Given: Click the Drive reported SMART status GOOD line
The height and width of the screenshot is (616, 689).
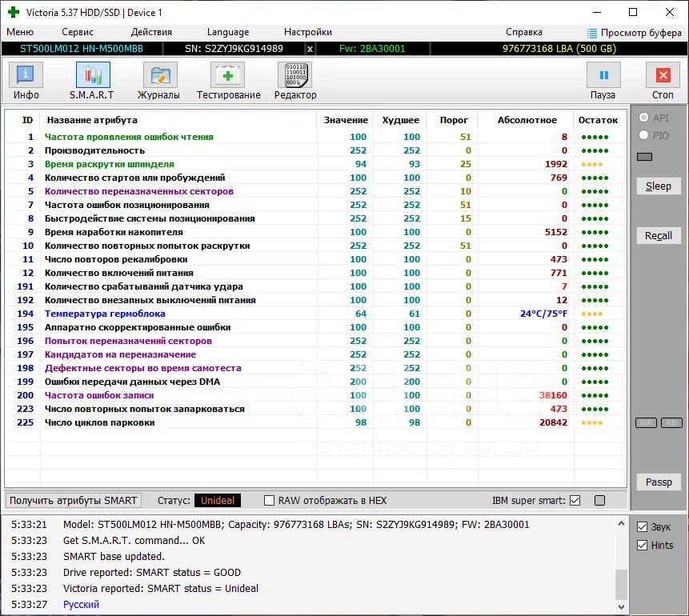Looking at the screenshot, I should click(152, 573).
